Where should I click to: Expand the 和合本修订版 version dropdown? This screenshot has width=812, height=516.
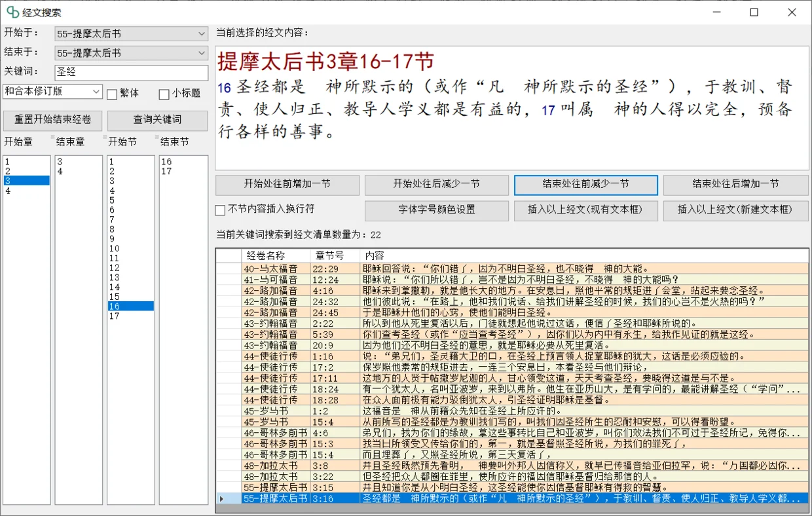pyautogui.click(x=53, y=92)
